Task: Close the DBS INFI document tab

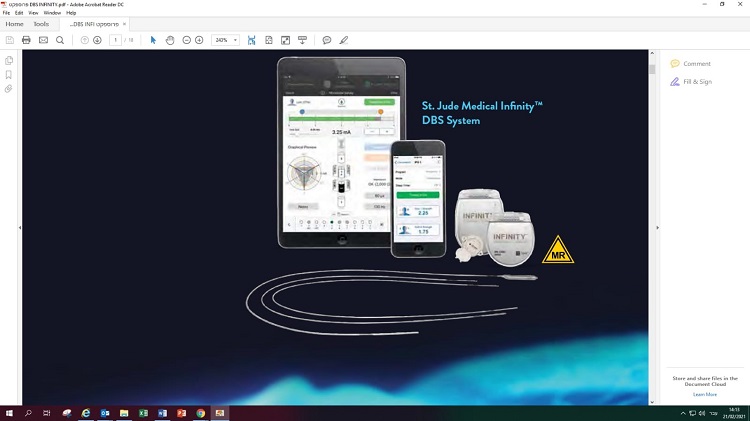Action: tap(124, 24)
